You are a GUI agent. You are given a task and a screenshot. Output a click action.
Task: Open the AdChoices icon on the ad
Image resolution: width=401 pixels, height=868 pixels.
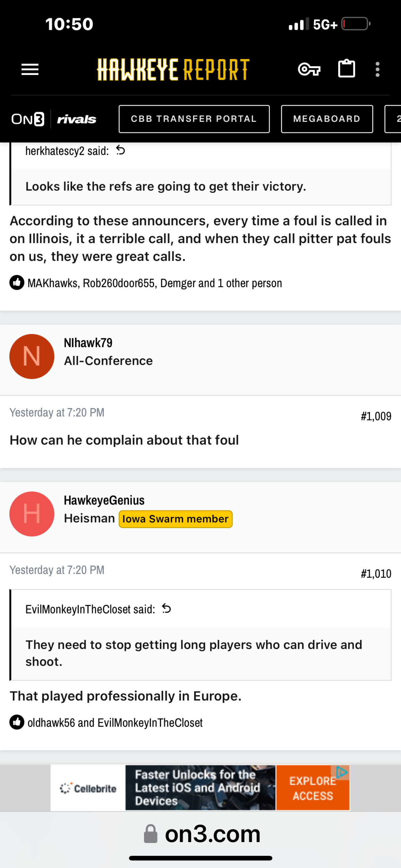click(x=342, y=772)
